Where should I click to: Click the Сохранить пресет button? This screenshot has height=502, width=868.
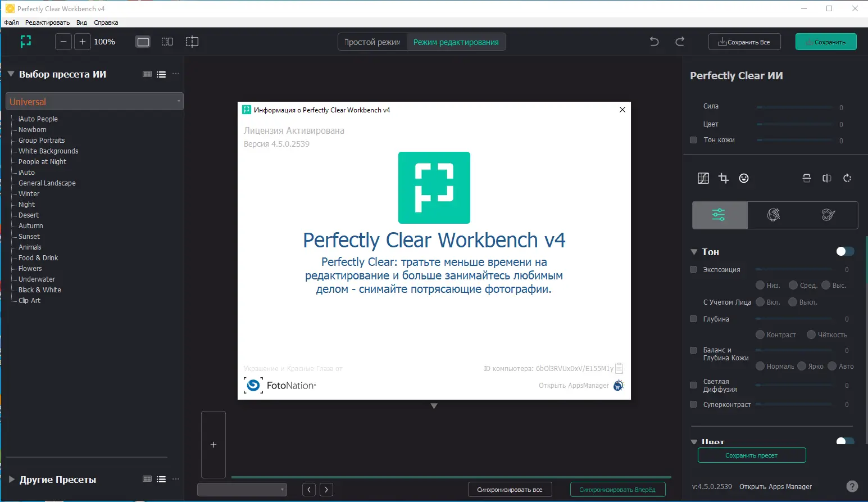point(752,455)
